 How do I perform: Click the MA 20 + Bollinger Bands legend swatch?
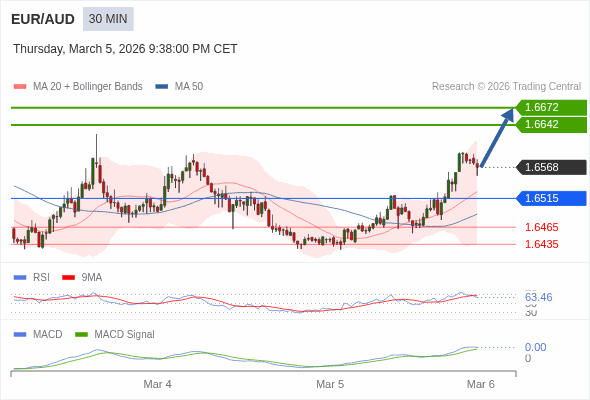(20, 87)
